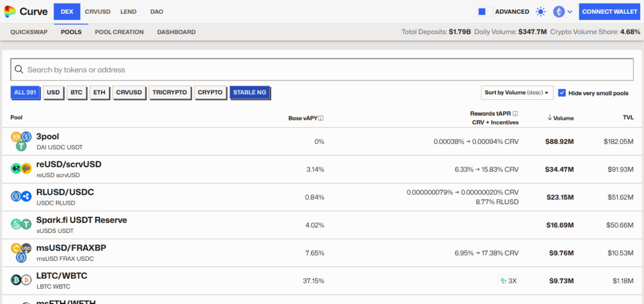Open the reUSD/scrvUSD pool name

click(69, 165)
